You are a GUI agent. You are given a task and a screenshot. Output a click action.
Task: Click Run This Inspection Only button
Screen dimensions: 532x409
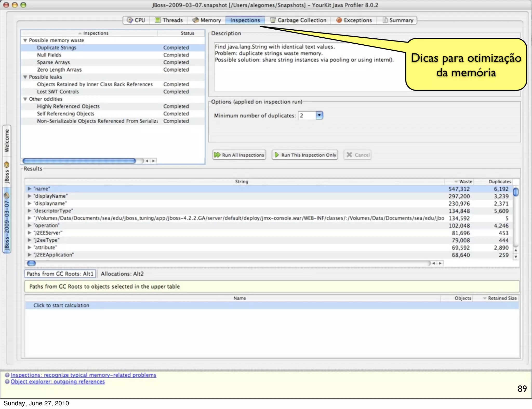click(305, 155)
